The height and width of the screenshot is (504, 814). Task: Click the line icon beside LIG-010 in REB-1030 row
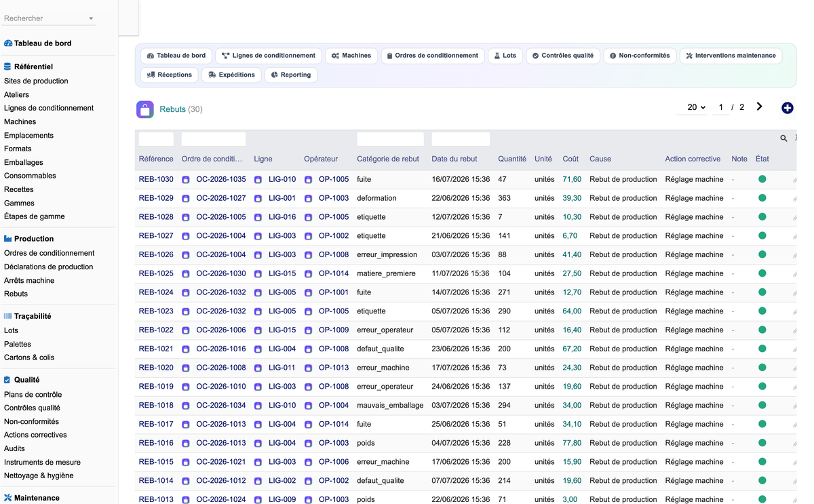coord(258,180)
